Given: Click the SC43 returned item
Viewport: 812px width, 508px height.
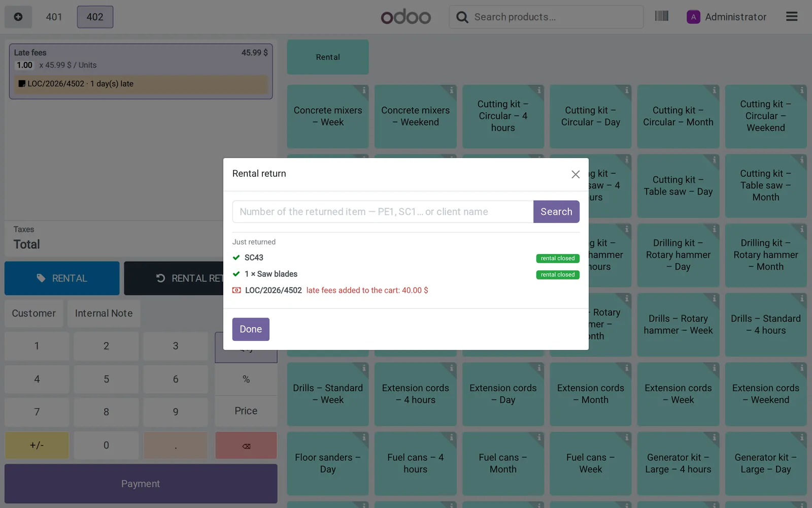Looking at the screenshot, I should tap(254, 258).
